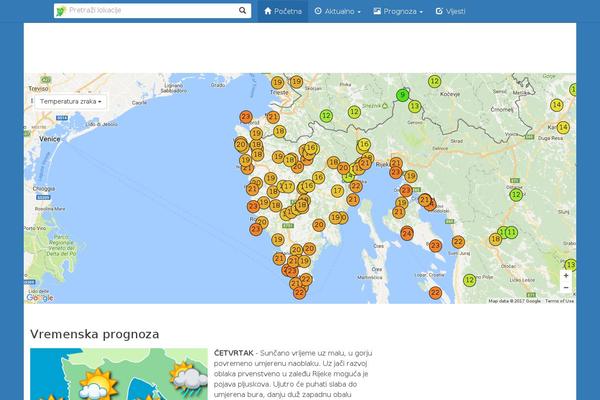Select the 12 marker above Kočevje
The height and width of the screenshot is (400, 600).
434,81
